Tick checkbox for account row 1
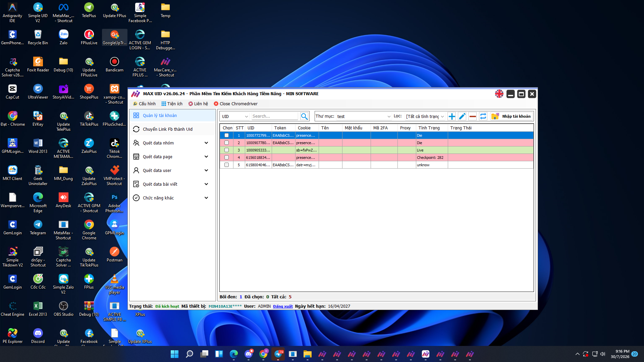 pos(226,135)
